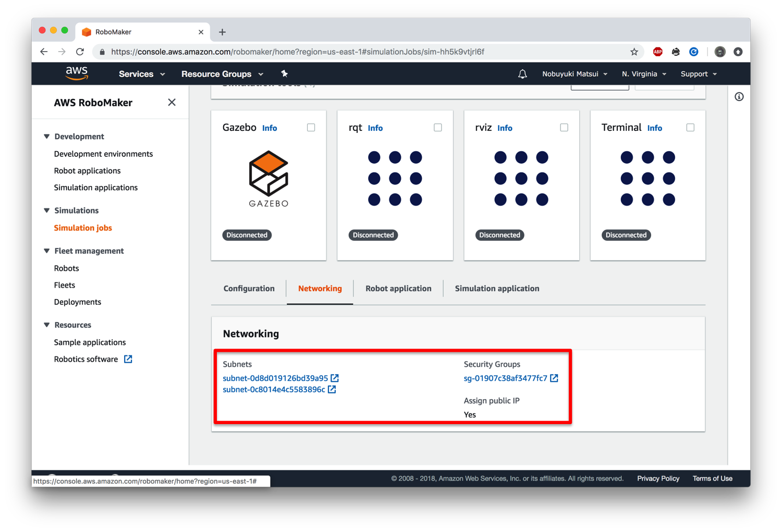Click the external link icon next to Robotics software
The width and height of the screenshot is (782, 532).
127,358
